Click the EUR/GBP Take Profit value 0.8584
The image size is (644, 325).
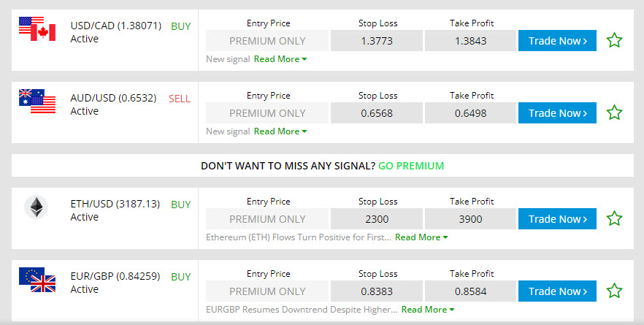click(471, 291)
